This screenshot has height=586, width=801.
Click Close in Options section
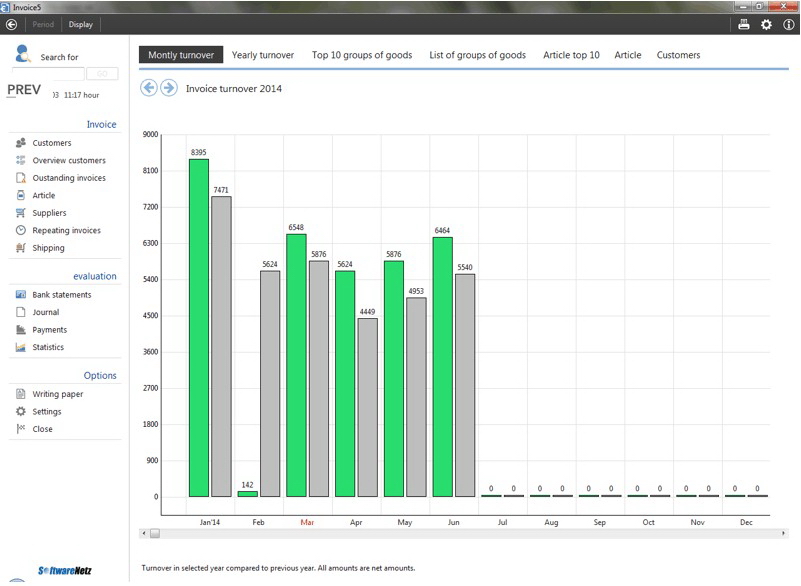click(42, 429)
